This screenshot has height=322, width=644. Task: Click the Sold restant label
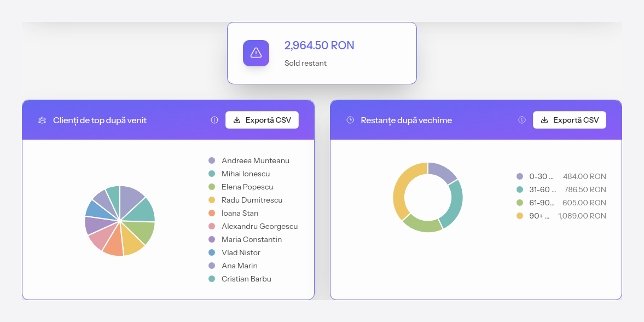coord(305,64)
